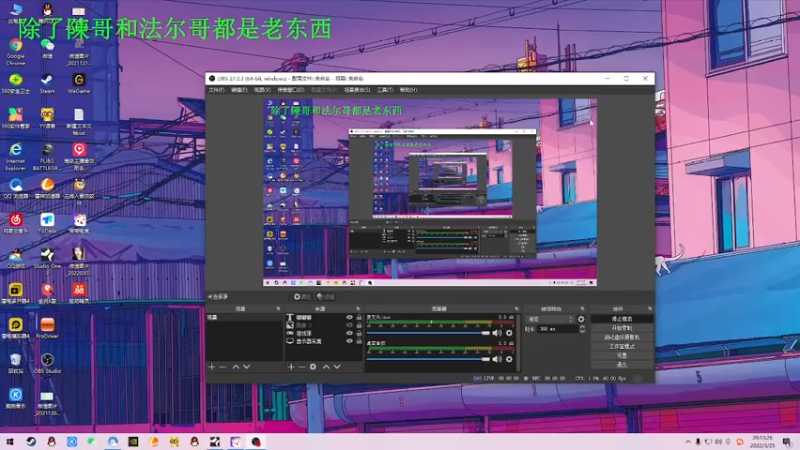Open Steam from the taskbar
The height and width of the screenshot is (450, 800).
[31, 441]
